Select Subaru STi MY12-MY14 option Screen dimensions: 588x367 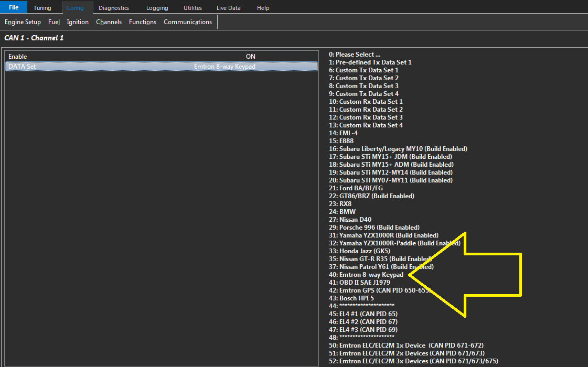pos(391,172)
